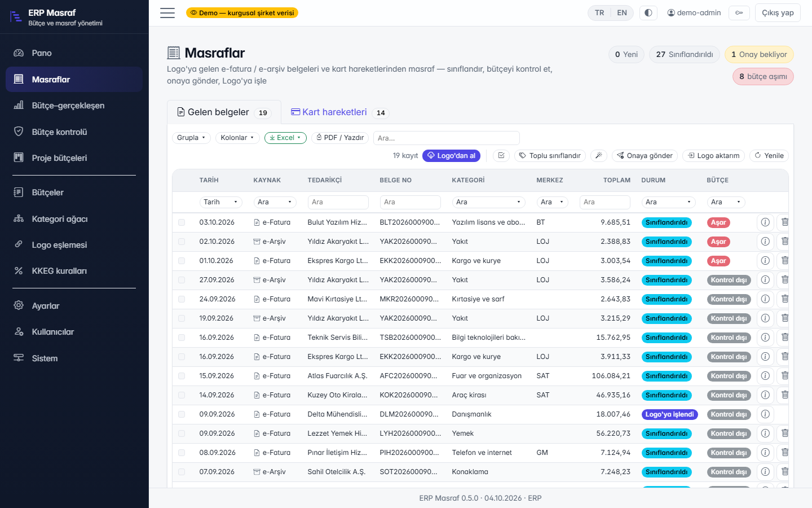This screenshot has height=508, width=812.
Task: Select the Gelen belgeler tab
Action: coord(224,112)
